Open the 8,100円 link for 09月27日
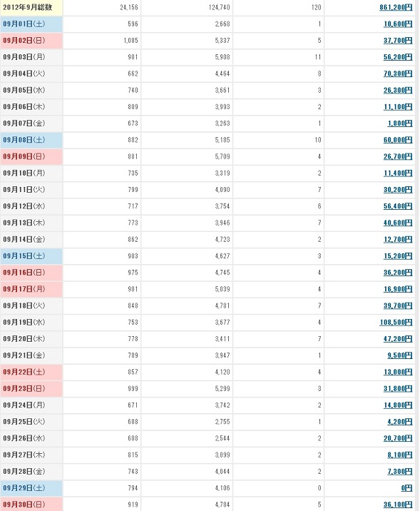Screen dimensions: 420x511 tap(400, 455)
